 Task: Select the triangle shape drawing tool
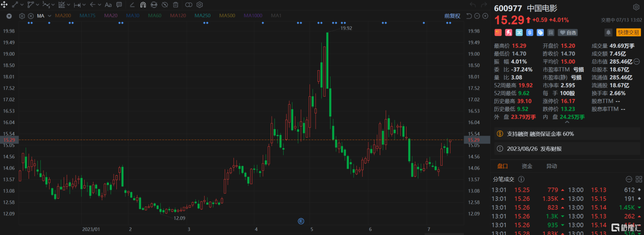coord(30,5)
